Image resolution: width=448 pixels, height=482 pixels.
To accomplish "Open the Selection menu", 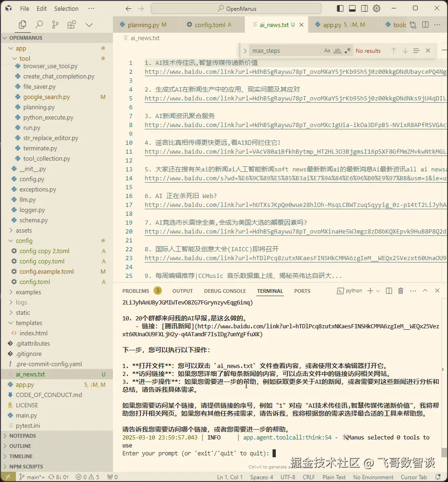I will point(66,8).
